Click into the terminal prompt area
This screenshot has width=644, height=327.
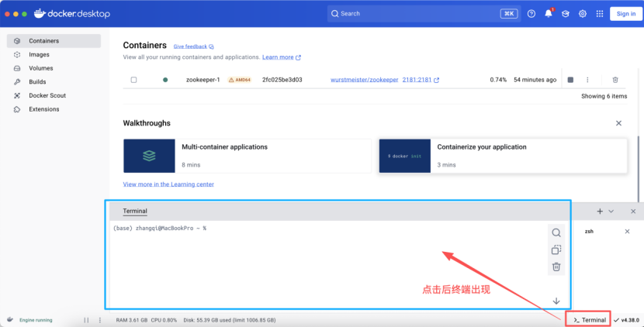[327, 265]
